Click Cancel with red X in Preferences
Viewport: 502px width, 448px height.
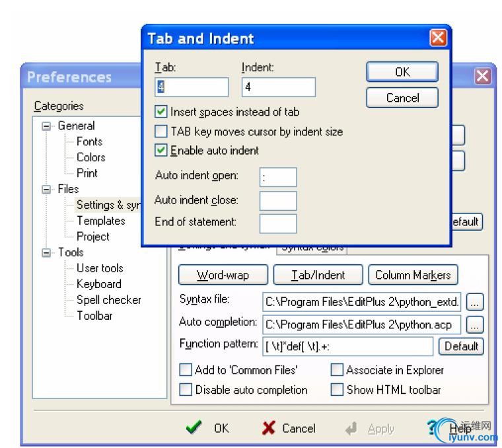coord(289,428)
